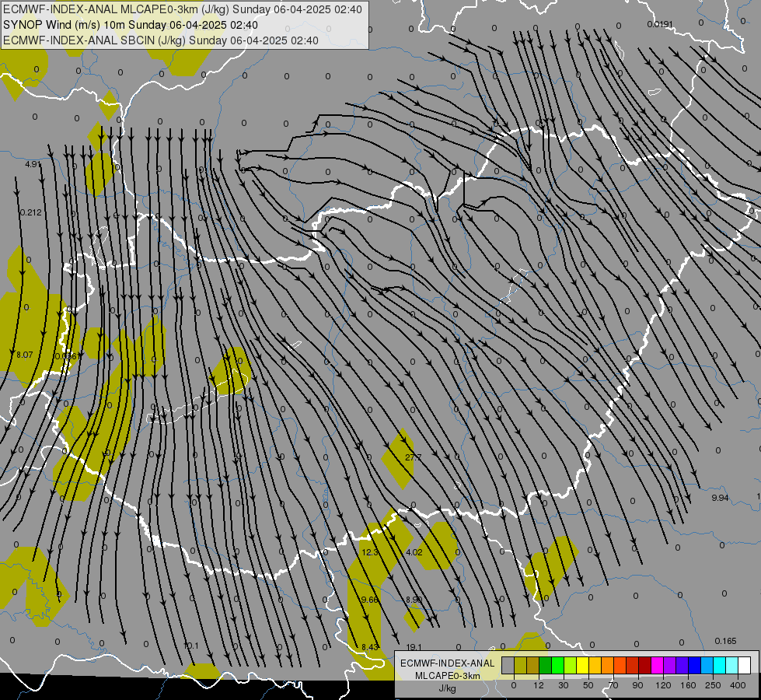Select the dark green legend swatch

[x=546, y=665]
